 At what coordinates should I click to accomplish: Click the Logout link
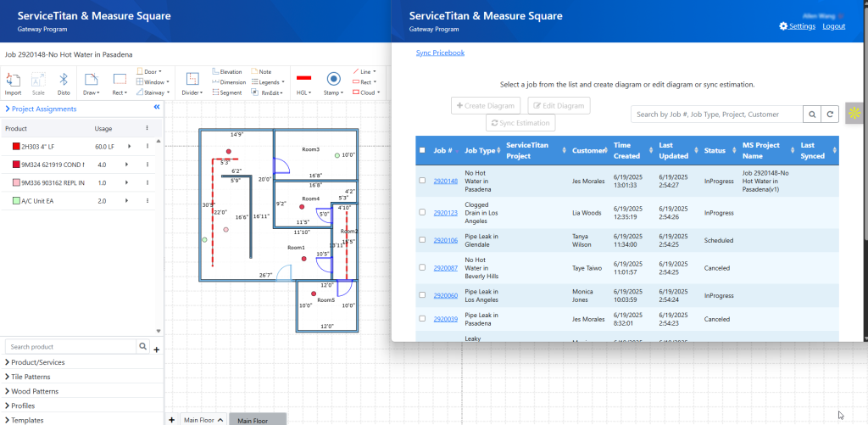(x=834, y=26)
